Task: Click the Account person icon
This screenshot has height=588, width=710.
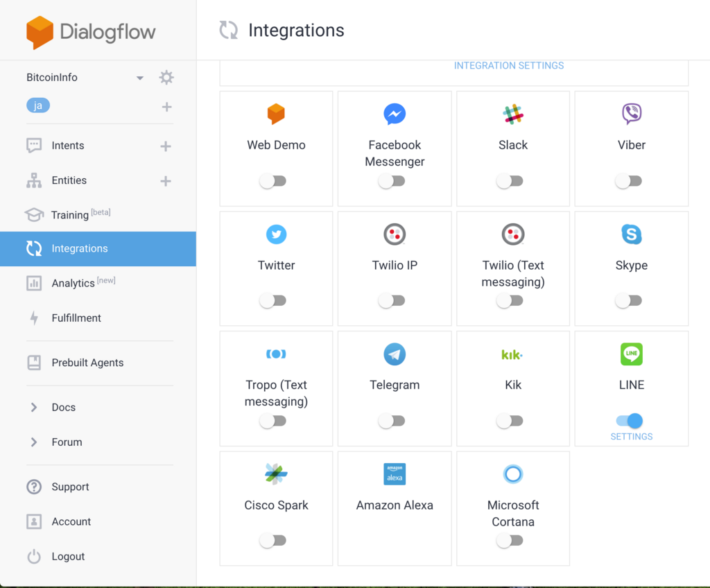Action: point(34,522)
